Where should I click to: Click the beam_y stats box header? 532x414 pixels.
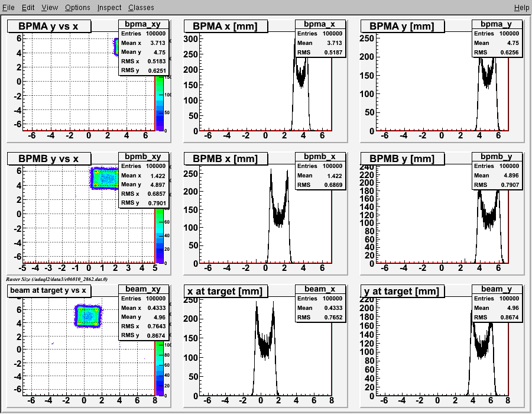[x=497, y=289]
